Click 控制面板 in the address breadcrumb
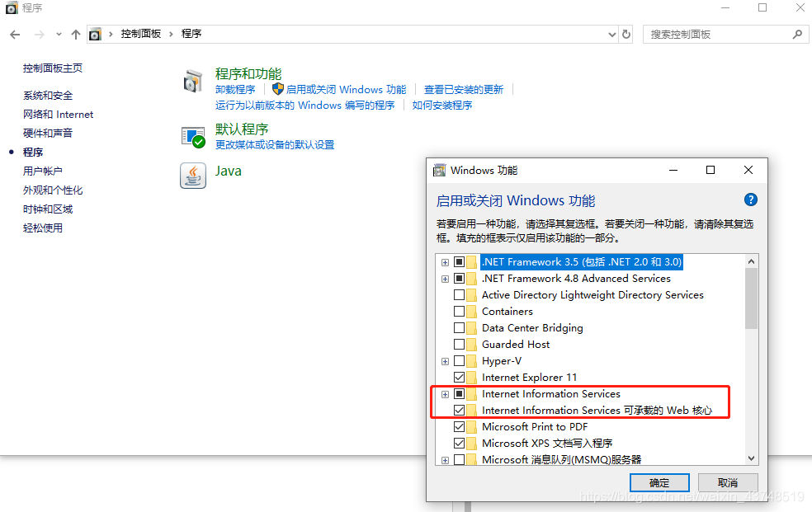 point(141,34)
